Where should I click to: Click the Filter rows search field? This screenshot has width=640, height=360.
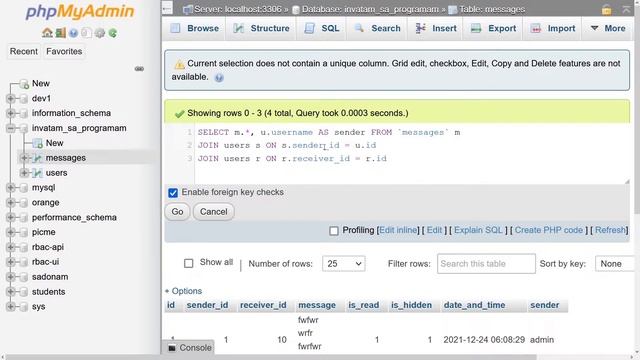(x=486, y=264)
